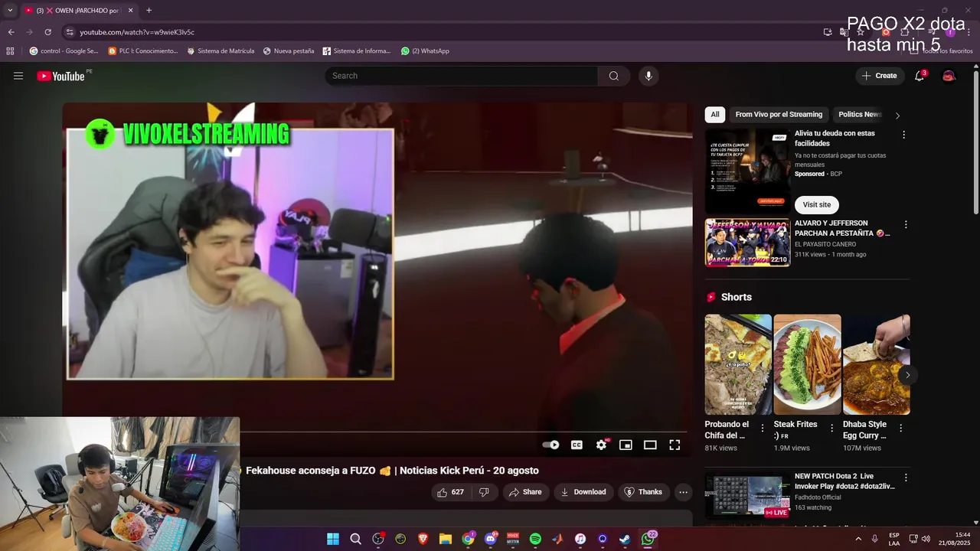Show more filter chips arrow

click(x=897, y=116)
